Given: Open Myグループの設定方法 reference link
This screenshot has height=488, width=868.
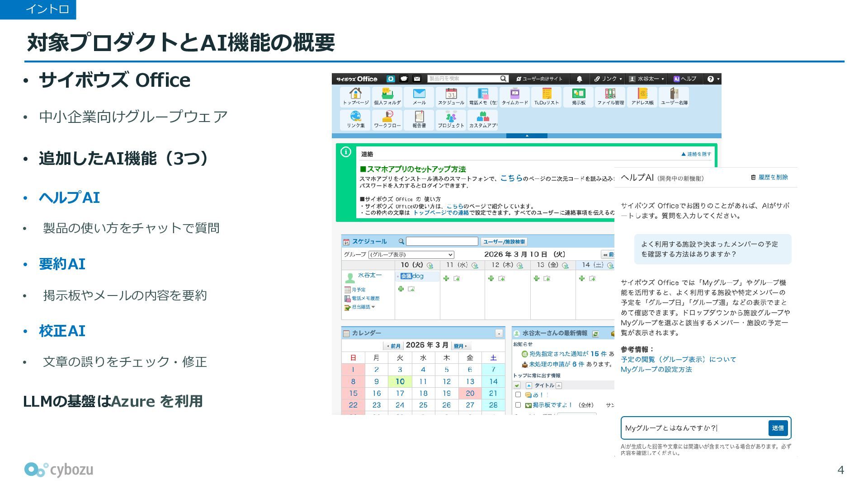Looking at the screenshot, I should tap(656, 370).
